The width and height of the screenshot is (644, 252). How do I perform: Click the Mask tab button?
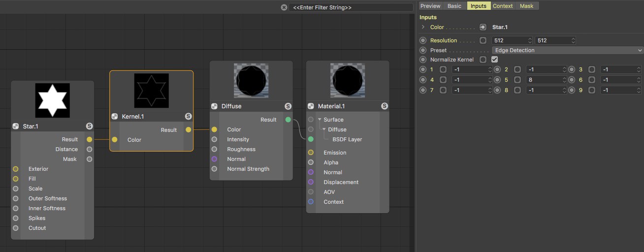point(526,6)
